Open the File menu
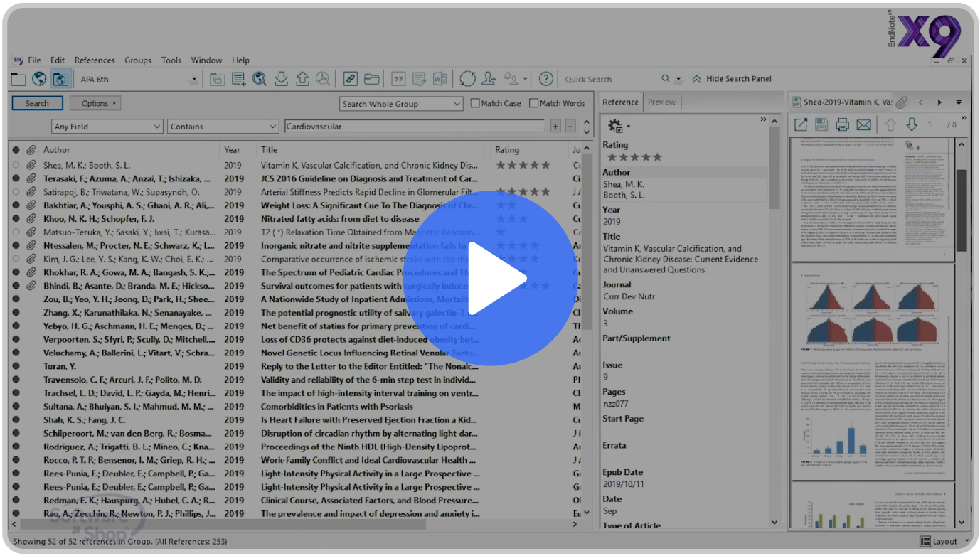The width and height of the screenshot is (980, 556). tap(34, 60)
